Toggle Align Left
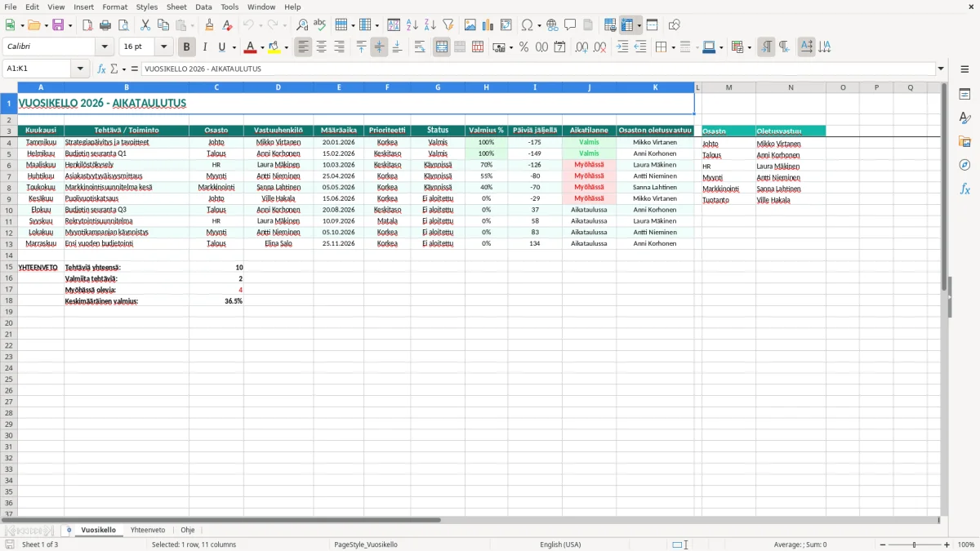Viewport: 980px width, 551px height. click(x=303, y=47)
